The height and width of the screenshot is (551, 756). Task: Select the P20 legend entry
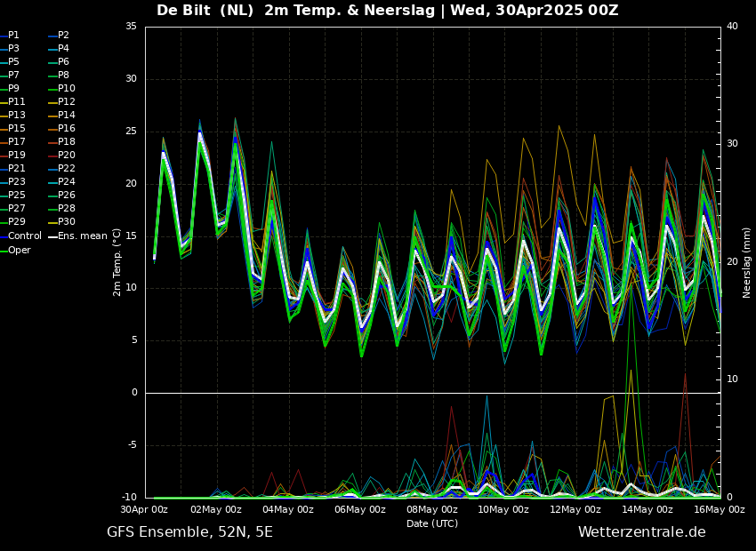click(x=67, y=156)
